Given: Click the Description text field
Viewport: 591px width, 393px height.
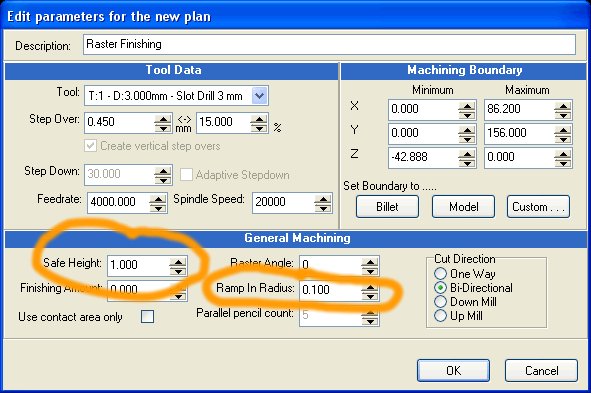Looking at the screenshot, I should (329, 44).
